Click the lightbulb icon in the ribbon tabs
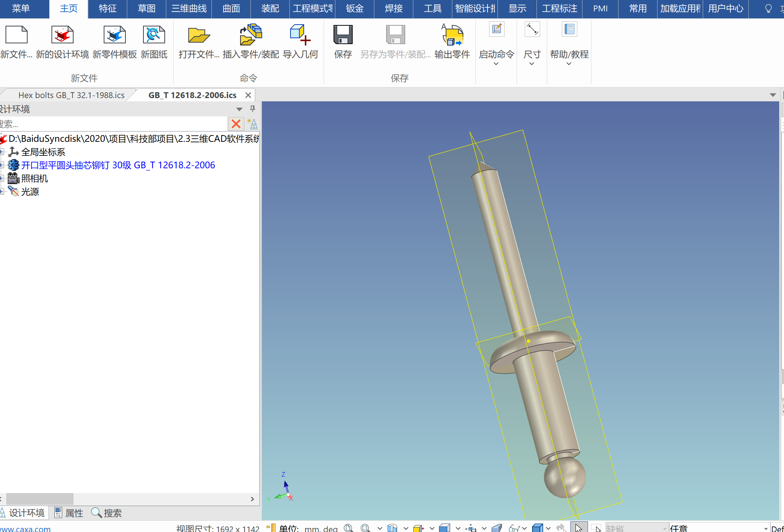 click(x=768, y=8)
